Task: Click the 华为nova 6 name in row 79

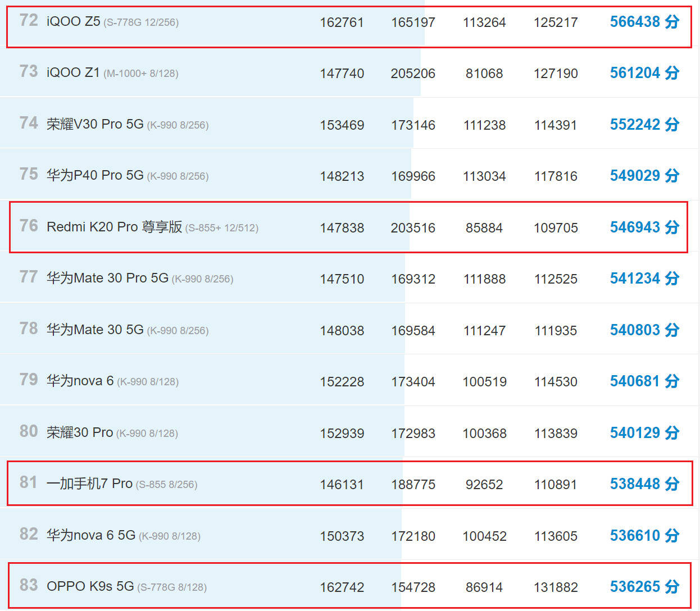Action: [80, 381]
